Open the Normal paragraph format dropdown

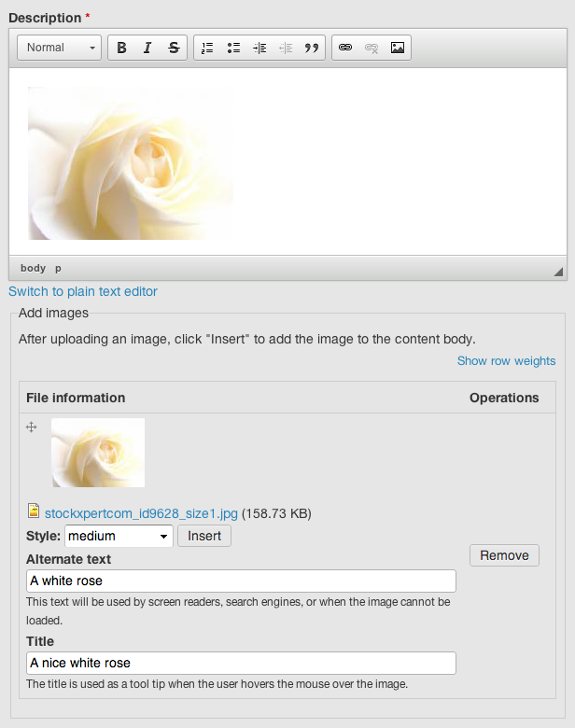[x=60, y=48]
